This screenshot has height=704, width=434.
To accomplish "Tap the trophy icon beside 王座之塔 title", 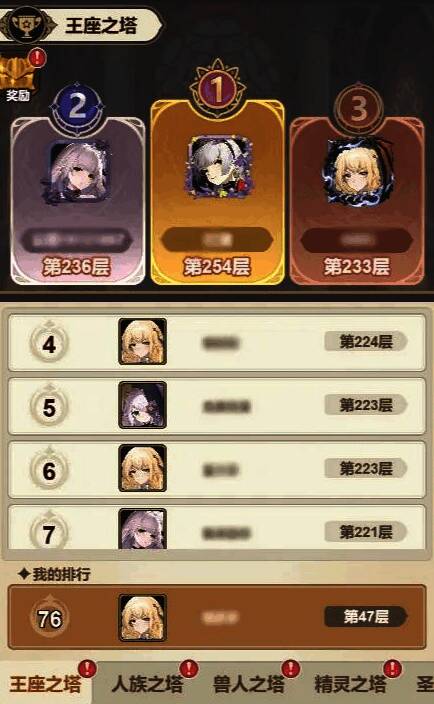I will pos(27,24).
